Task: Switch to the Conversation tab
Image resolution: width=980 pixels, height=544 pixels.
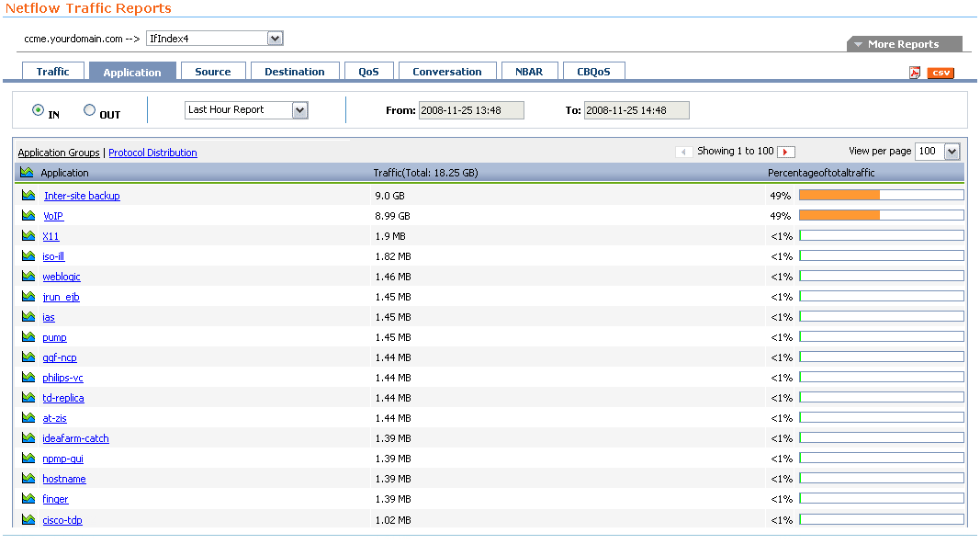Action: point(447,72)
